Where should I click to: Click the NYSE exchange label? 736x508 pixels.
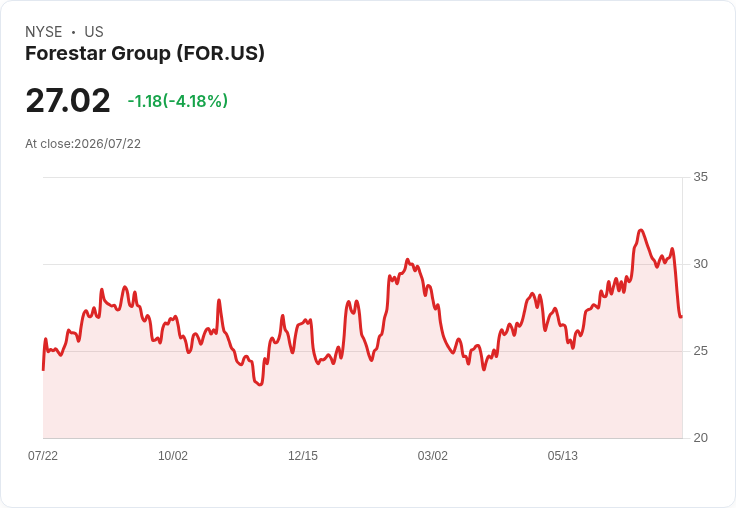[44, 32]
